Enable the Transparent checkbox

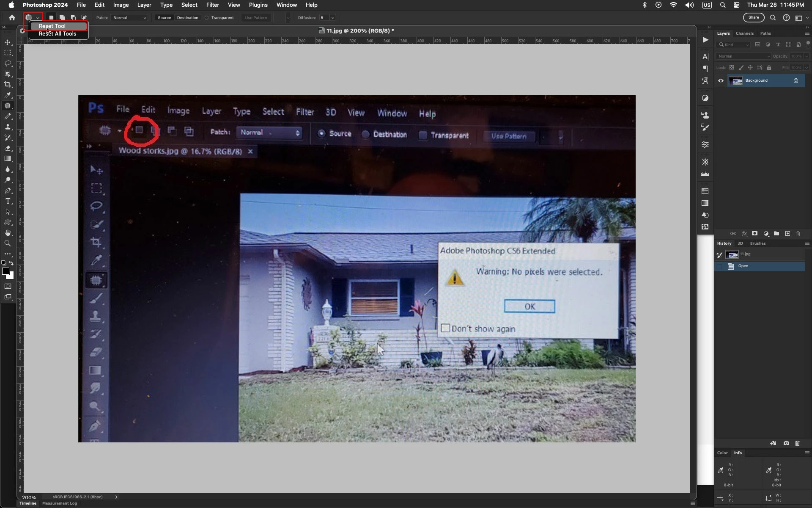(x=207, y=18)
